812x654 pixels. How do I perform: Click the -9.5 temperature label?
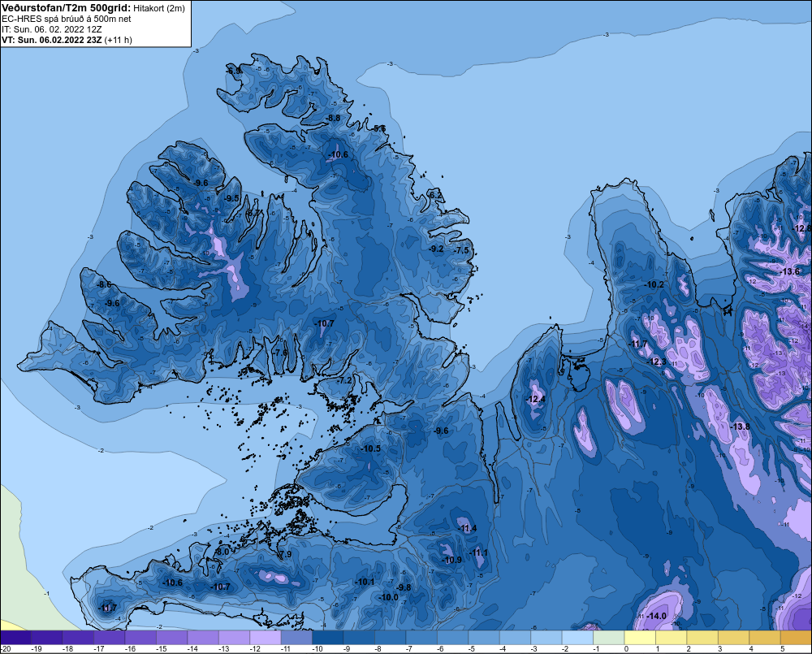click(x=232, y=198)
